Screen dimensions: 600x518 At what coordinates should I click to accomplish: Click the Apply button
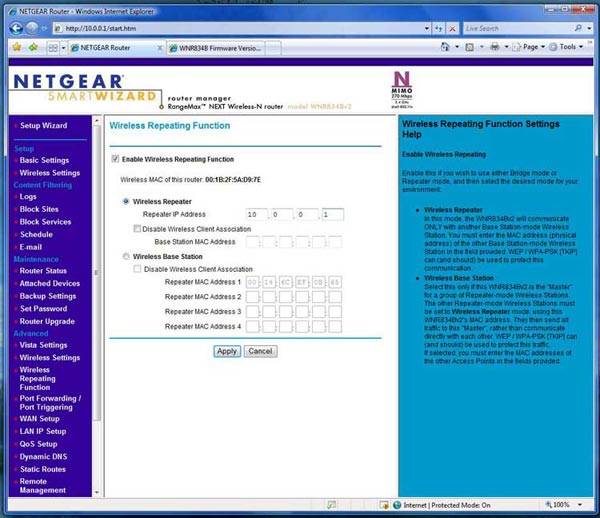coord(227,351)
